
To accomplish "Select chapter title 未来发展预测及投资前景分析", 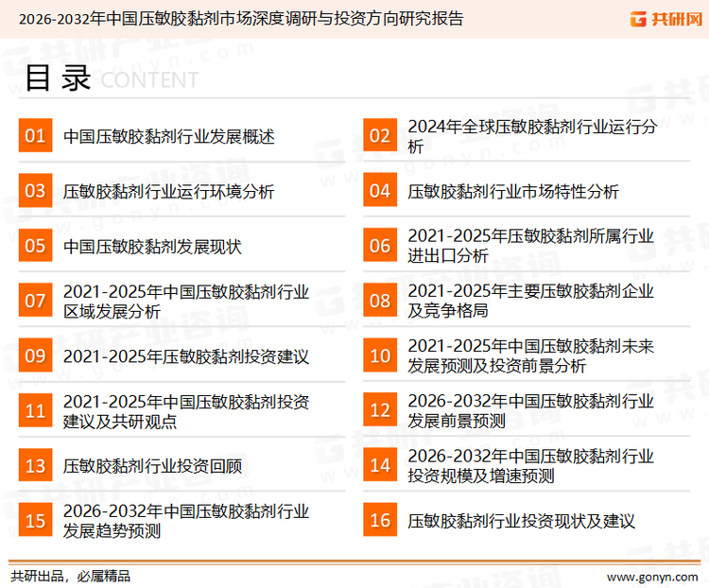I will click(x=531, y=355).
